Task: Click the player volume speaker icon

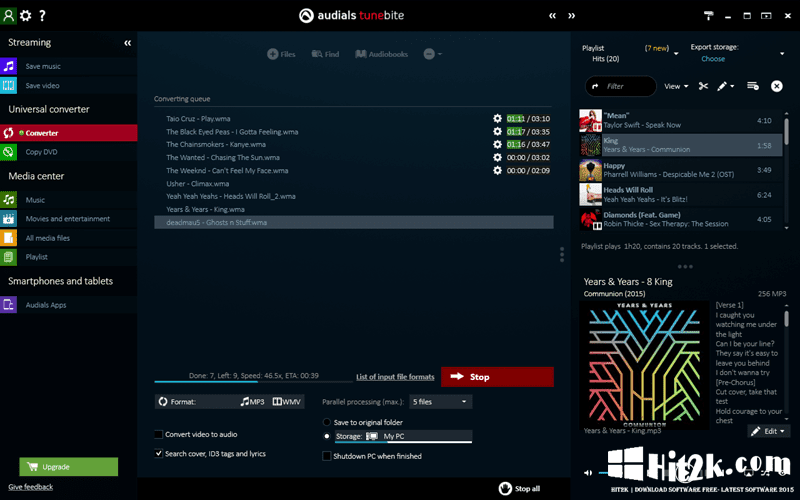Action: (x=588, y=473)
